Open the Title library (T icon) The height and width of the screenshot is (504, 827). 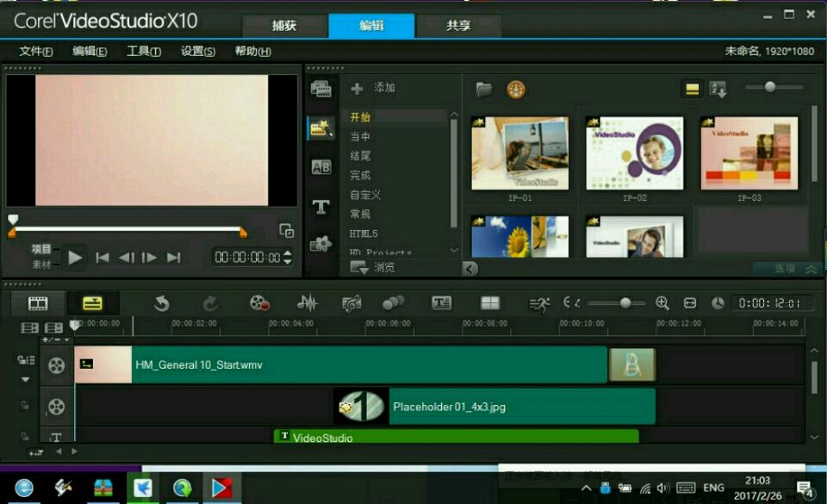click(320, 206)
